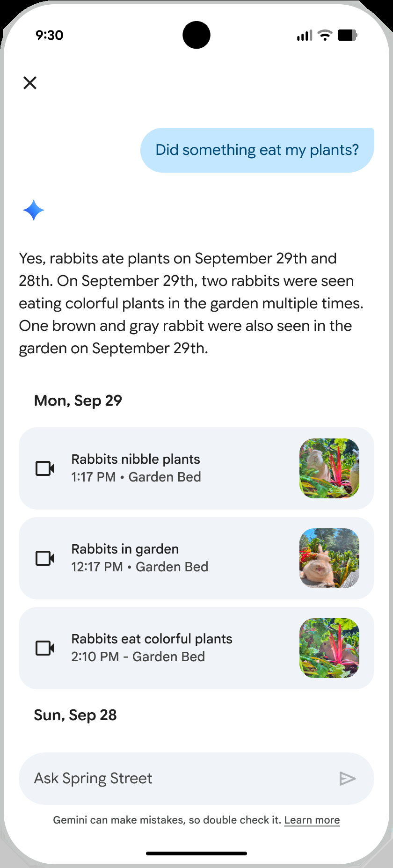
Task: Select the Sun, Sep 28 date header
Action: [75, 715]
